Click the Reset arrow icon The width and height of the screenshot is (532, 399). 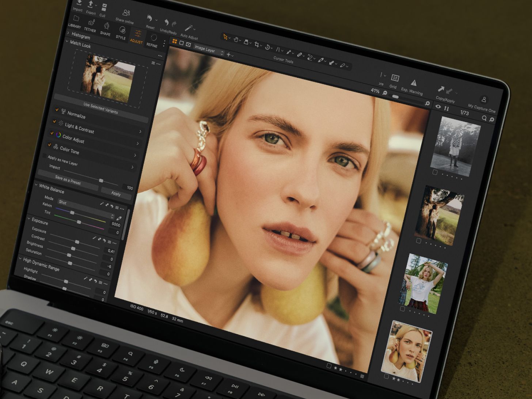coord(149,18)
